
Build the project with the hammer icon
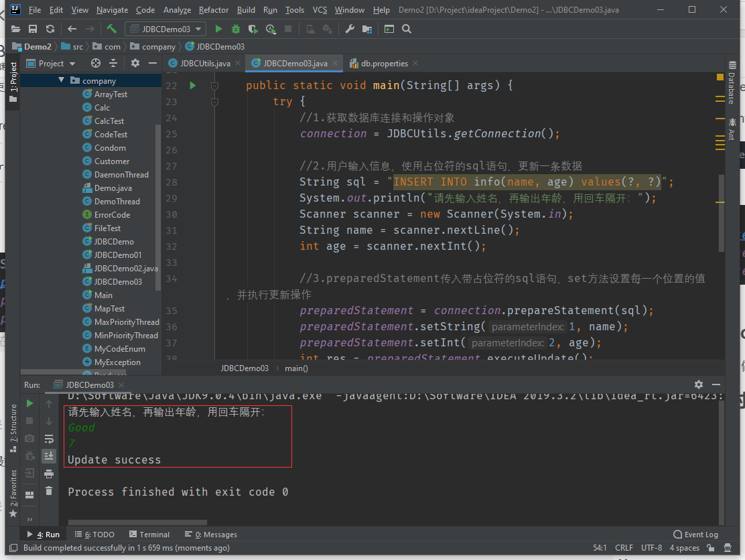(112, 29)
